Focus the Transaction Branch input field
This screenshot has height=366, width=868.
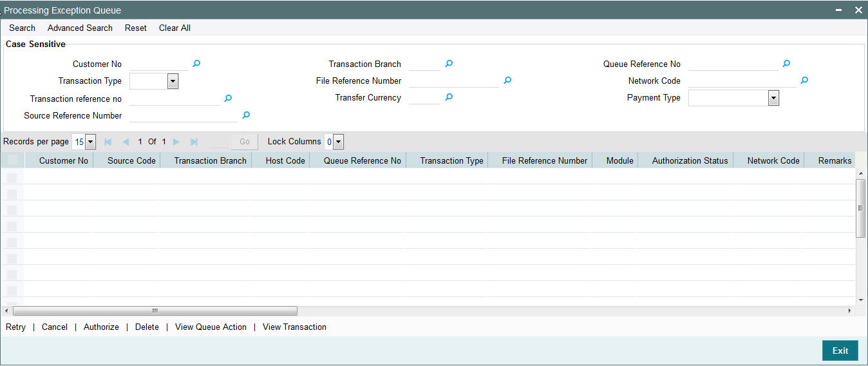pos(424,64)
